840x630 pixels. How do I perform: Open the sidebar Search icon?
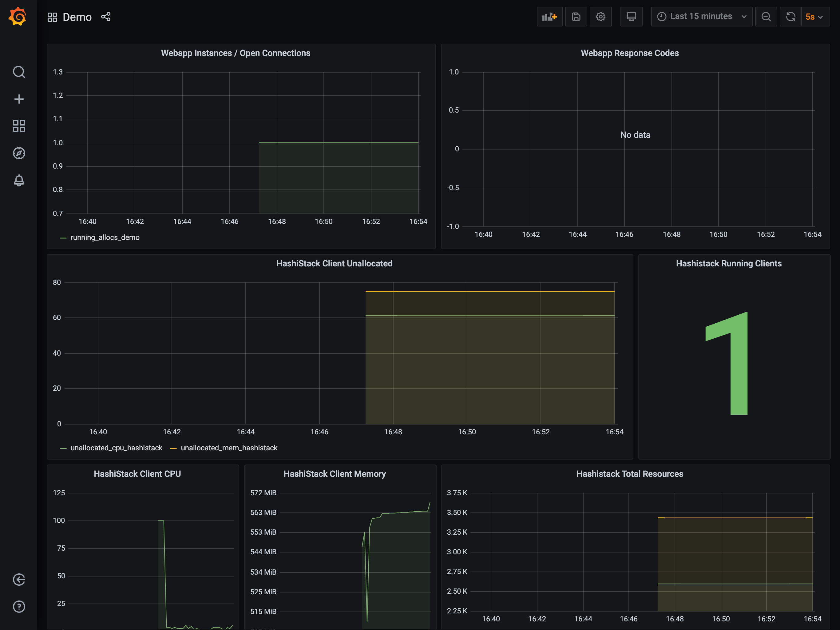(19, 72)
